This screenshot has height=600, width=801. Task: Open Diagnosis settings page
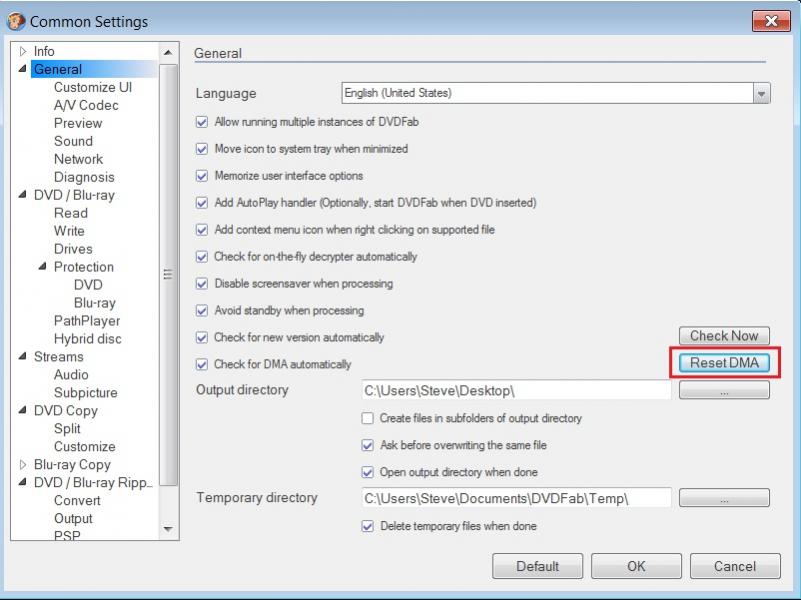click(x=84, y=177)
